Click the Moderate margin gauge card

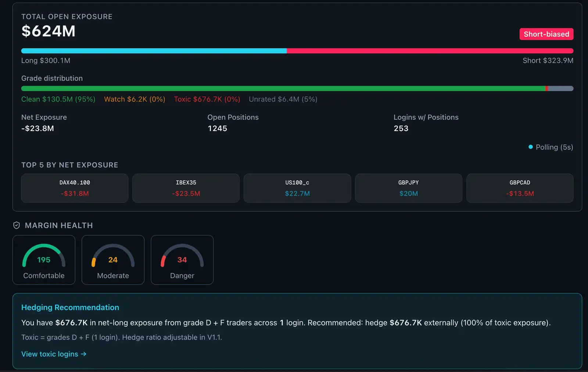pyautogui.click(x=113, y=260)
